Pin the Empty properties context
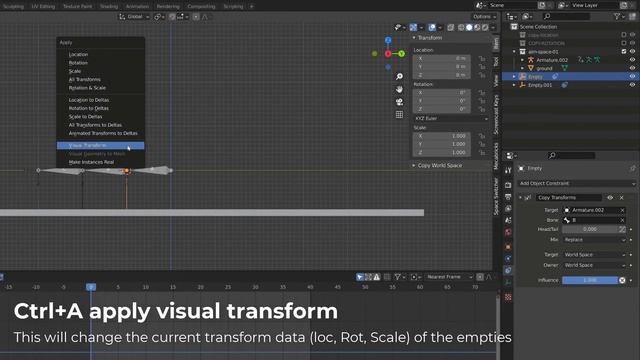The image size is (640, 360). tap(632, 168)
